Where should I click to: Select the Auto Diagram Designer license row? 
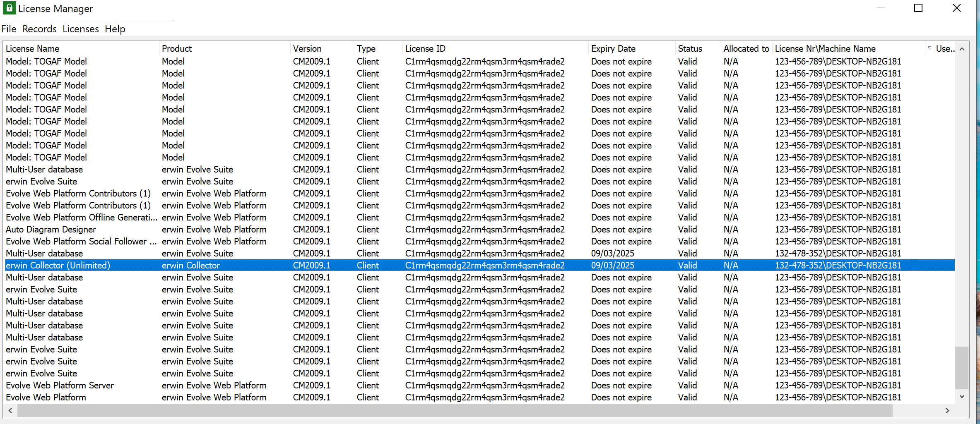click(479, 229)
